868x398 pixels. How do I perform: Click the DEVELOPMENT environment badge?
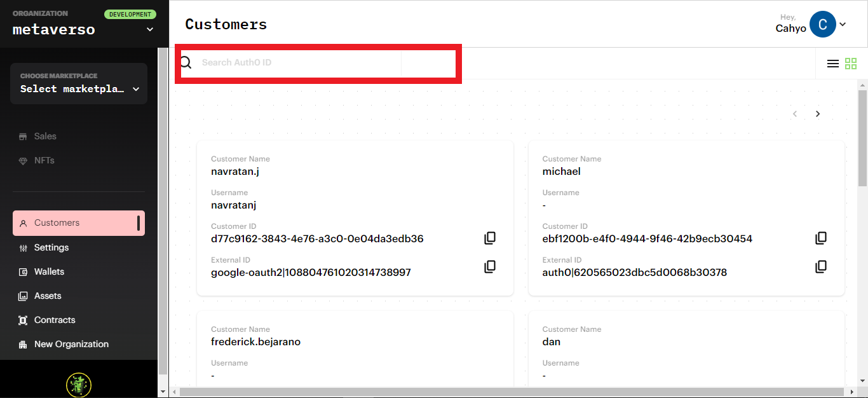(x=130, y=14)
